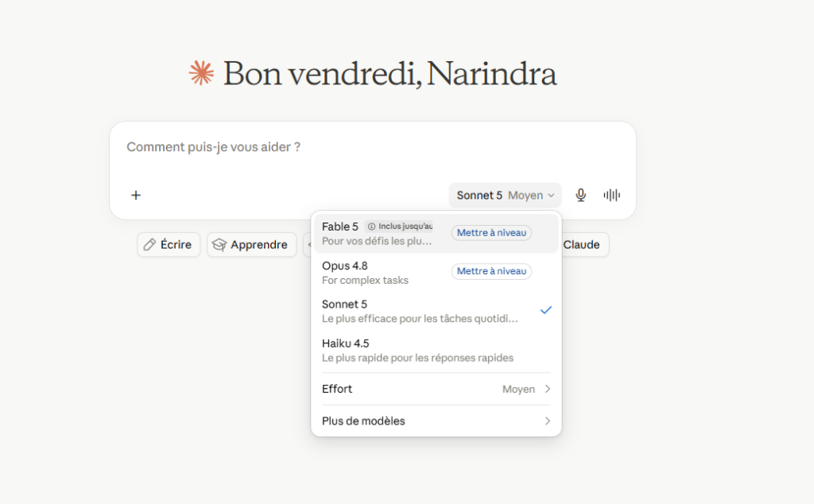Image resolution: width=814 pixels, height=504 pixels.
Task: Click the Pour vos défis les plu… description
Action: tap(376, 241)
